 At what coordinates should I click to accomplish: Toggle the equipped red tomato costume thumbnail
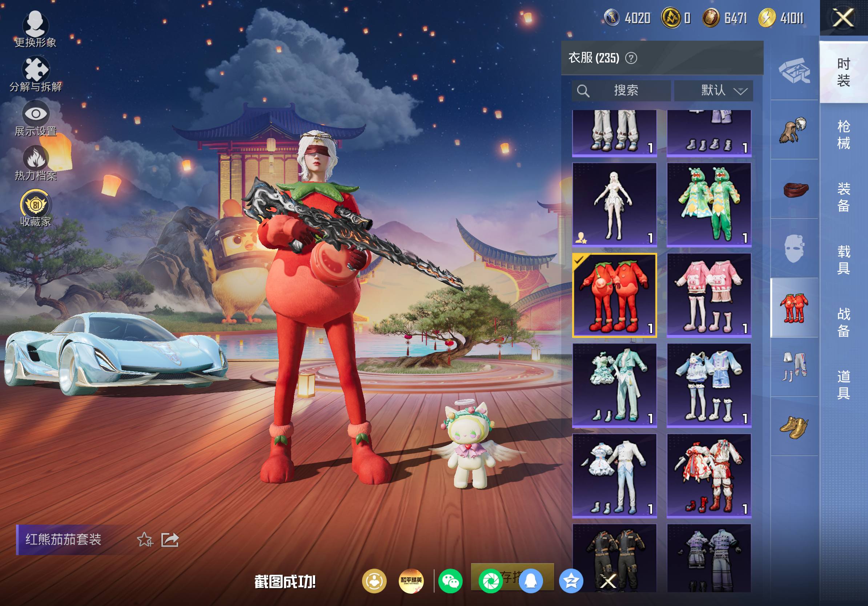(614, 295)
